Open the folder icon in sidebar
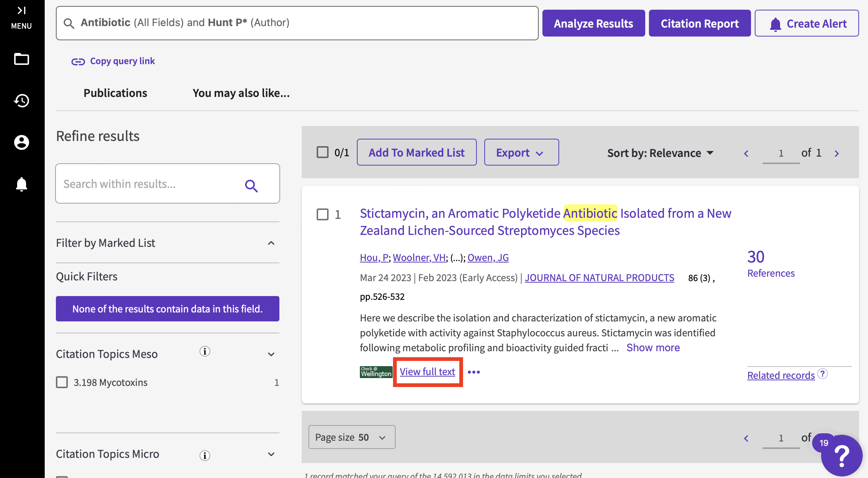 22,59
